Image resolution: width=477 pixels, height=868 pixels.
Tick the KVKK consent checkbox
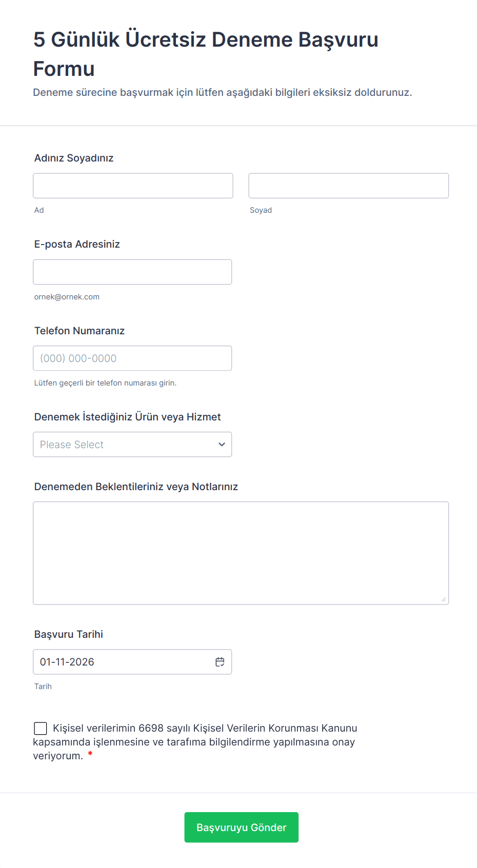click(41, 728)
